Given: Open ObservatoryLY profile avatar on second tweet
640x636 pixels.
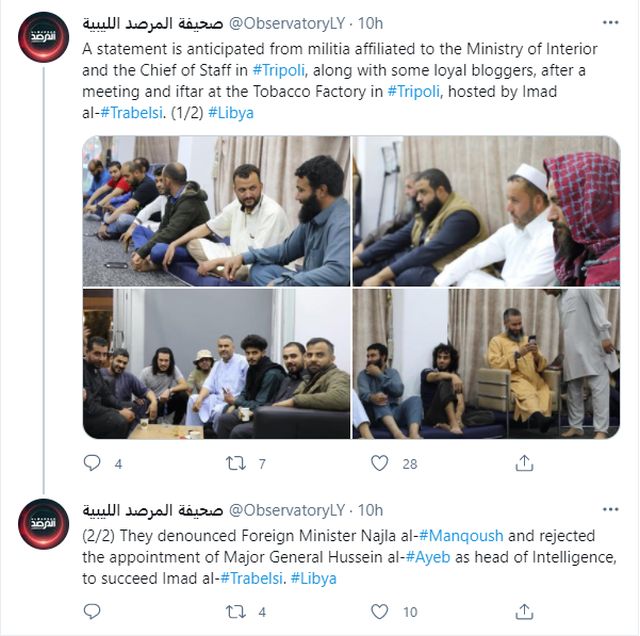Looking at the screenshot, I should [x=43, y=524].
